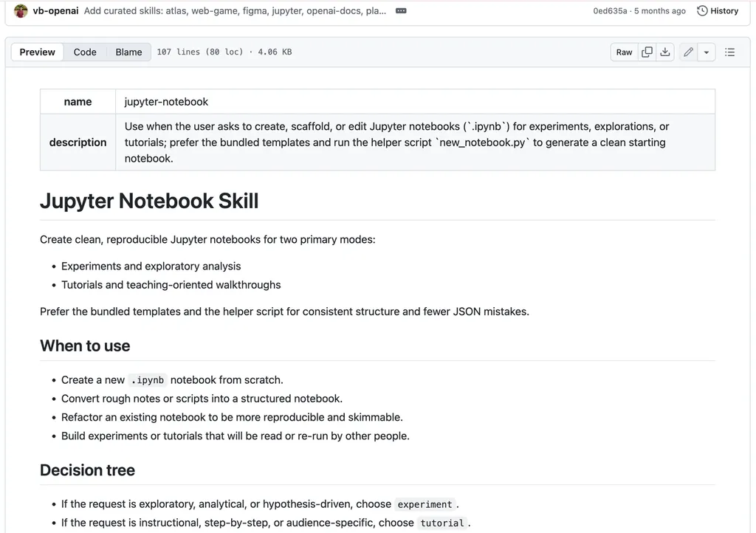Click the 'Decision tree' heading
This screenshot has height=533, width=756.
87,470
